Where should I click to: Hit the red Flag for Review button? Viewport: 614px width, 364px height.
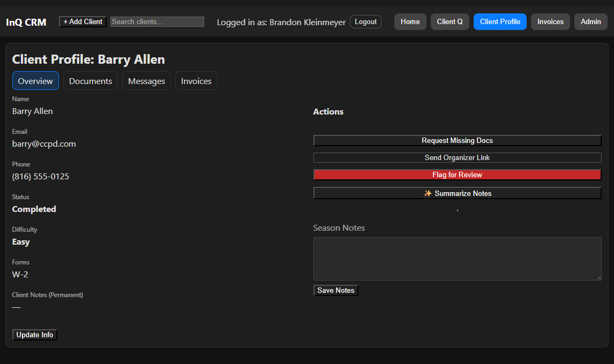[x=457, y=175]
